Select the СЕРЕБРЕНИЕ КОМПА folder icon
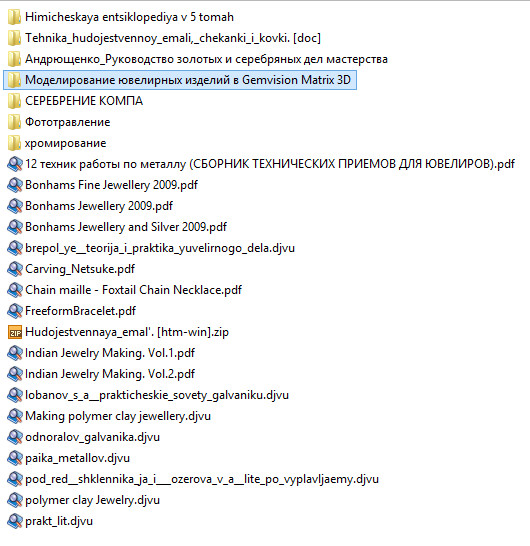The image size is (530, 546). point(14,101)
